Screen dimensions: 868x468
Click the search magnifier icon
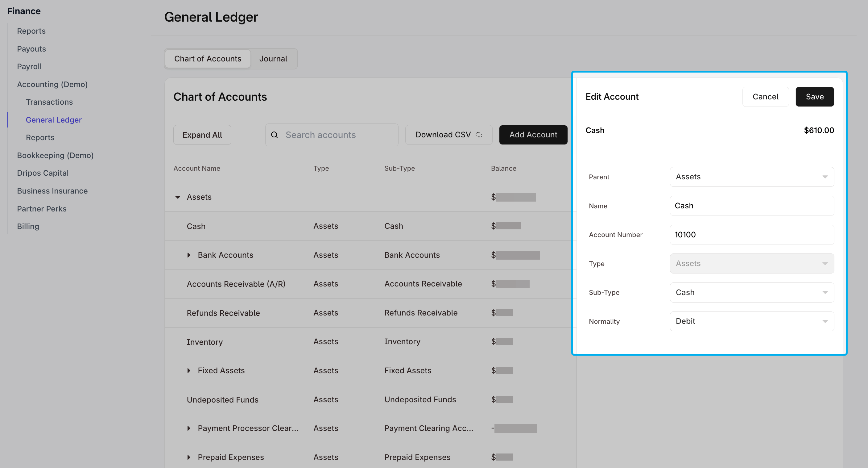274,135
